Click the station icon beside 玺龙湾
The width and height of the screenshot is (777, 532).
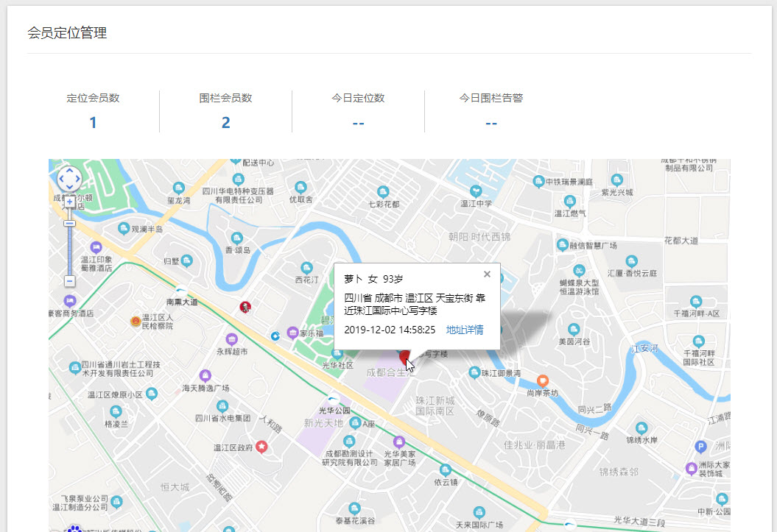(179, 187)
